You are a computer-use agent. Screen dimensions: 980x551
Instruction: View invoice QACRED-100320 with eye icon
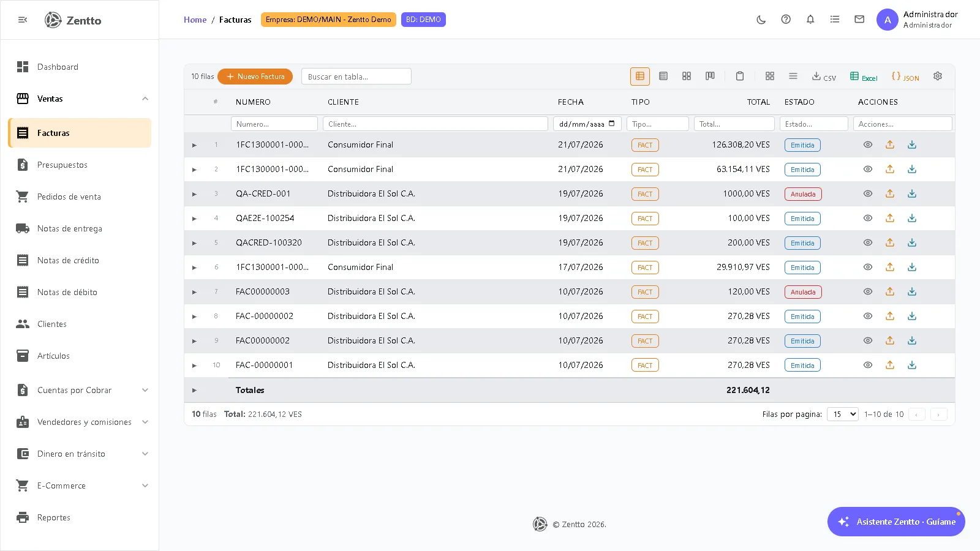[x=868, y=242]
